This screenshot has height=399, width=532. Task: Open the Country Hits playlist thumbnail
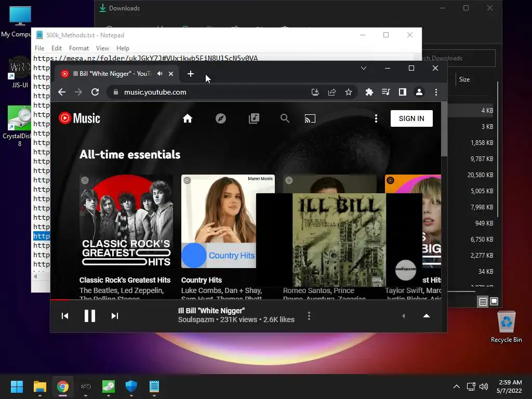click(219, 221)
